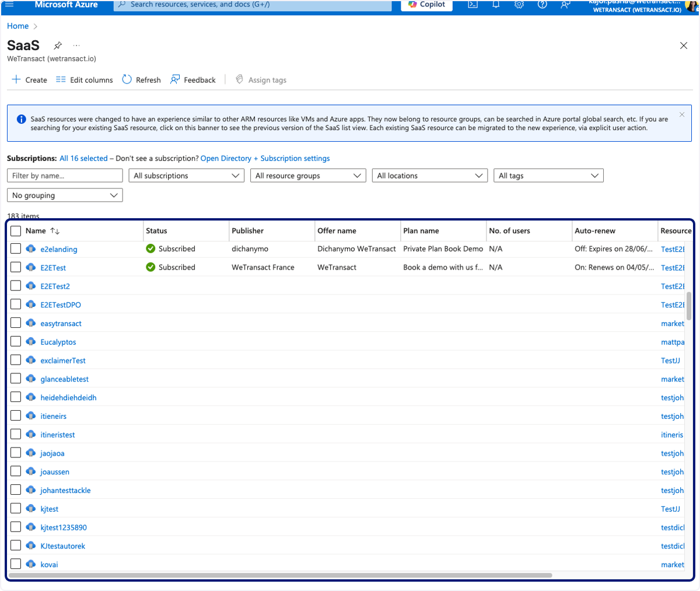This screenshot has height=591, width=700.
Task: Sort by No. of users column header
Action: coord(510,231)
